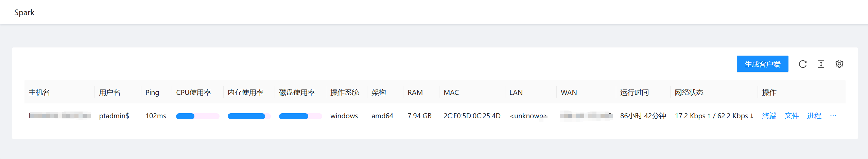Click the 网络状态 column header
868x159 pixels.
(x=689, y=93)
